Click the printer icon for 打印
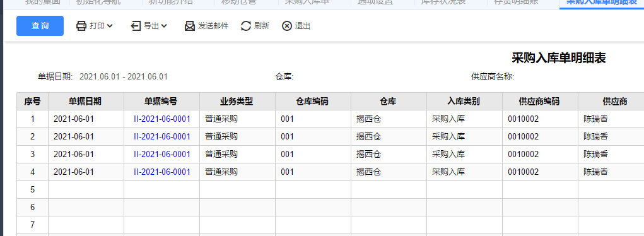The height and width of the screenshot is (236, 644). tap(82, 26)
